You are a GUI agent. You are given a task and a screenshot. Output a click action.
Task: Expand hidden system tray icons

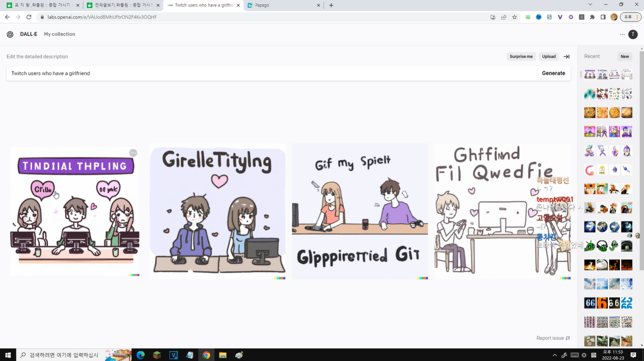point(554,355)
